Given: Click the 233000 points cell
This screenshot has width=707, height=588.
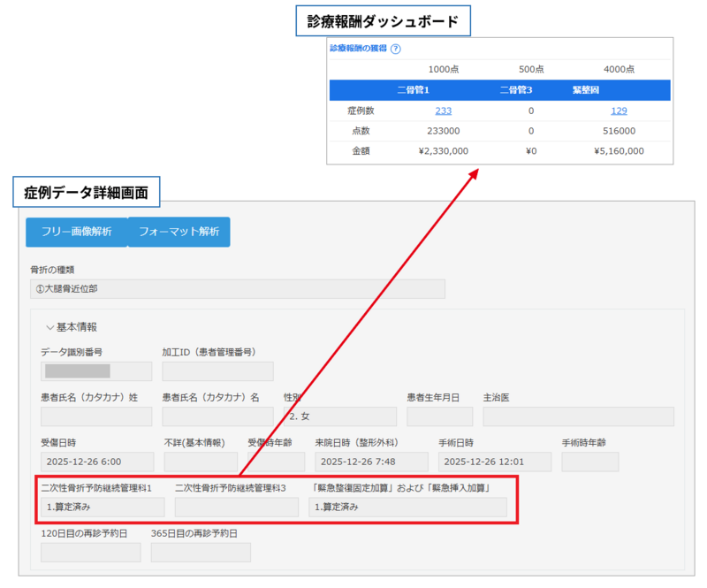Looking at the screenshot, I should click(444, 131).
